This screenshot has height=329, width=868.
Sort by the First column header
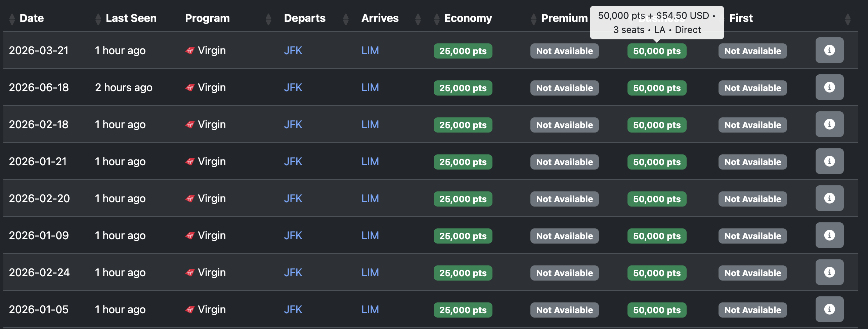[741, 18]
